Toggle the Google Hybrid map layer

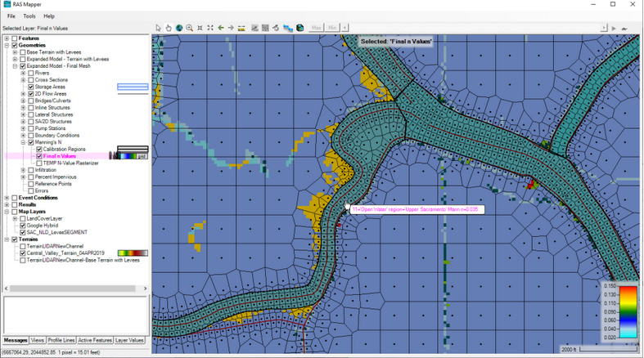23,226
